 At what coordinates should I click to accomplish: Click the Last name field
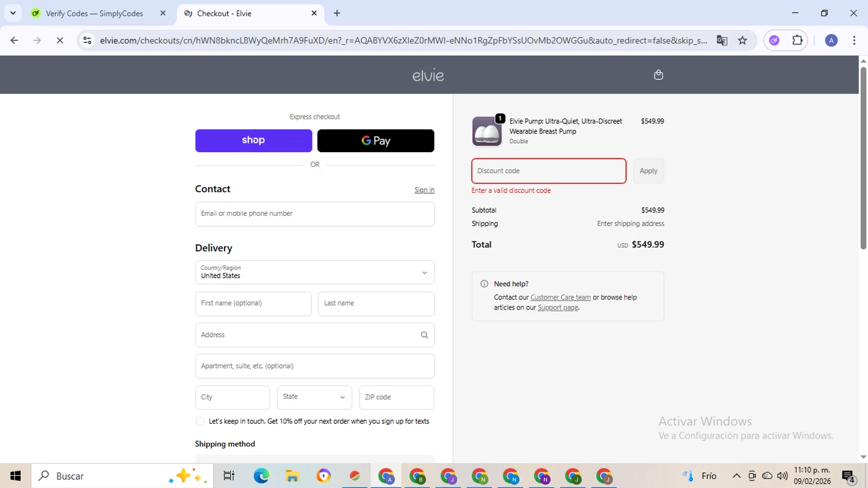pos(376,303)
